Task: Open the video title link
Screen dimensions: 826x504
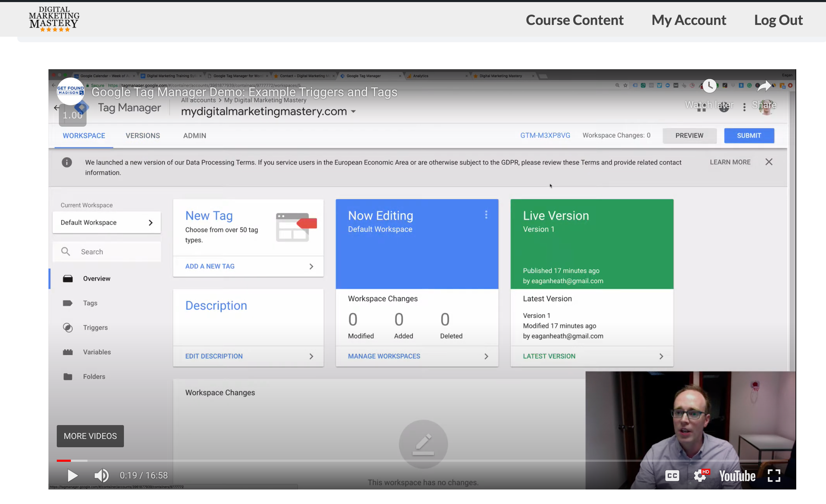Action: click(x=244, y=92)
